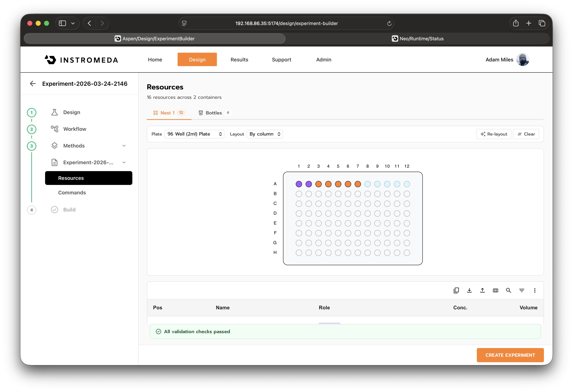Deselect orange well A7 on the plate
The image size is (573, 392).
358,184
